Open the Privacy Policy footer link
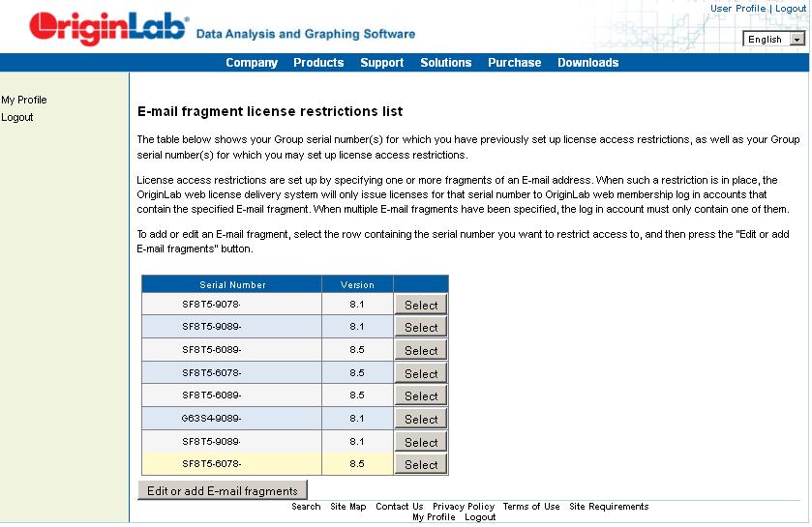 (x=464, y=507)
